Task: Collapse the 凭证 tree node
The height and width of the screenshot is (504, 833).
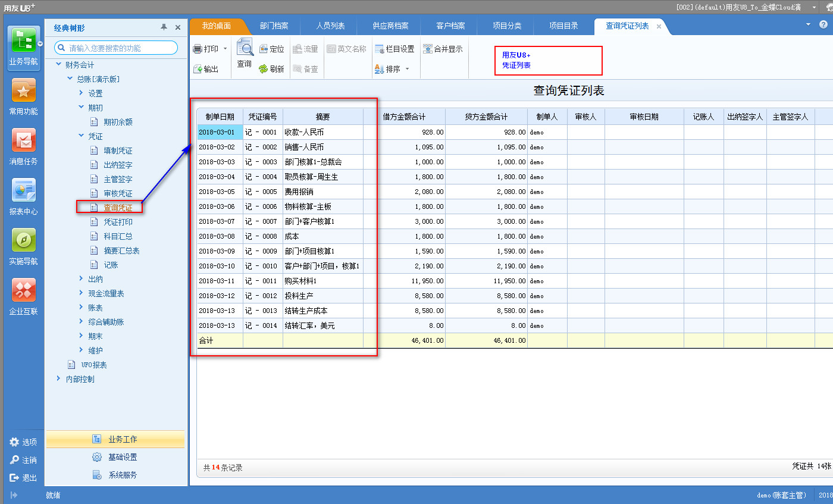Action: tap(82, 136)
